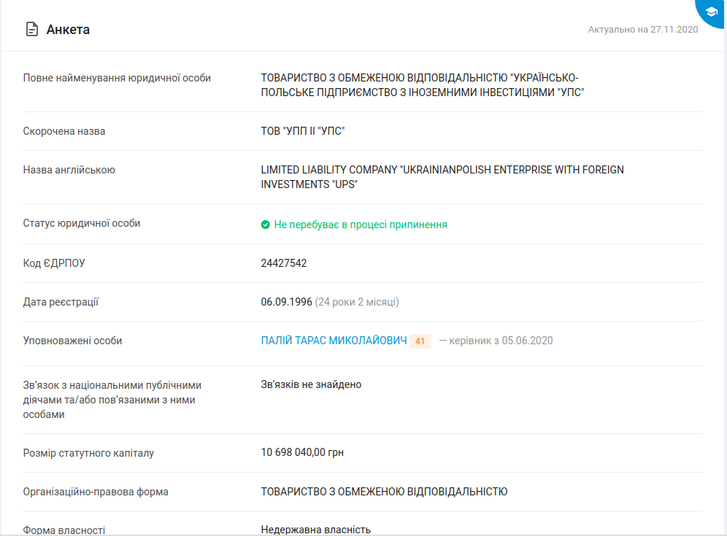Viewport: 727px width, 536px height.
Task: Click the Статус юридичної особи label
Action: click(82, 223)
